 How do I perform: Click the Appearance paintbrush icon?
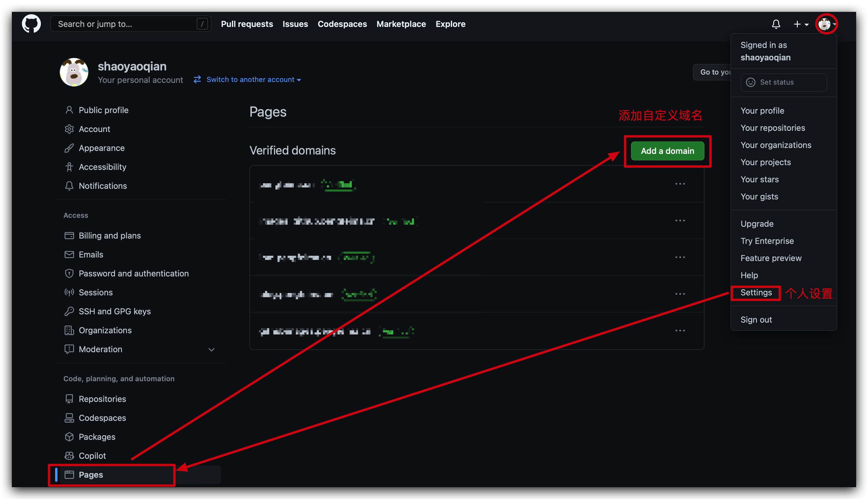(69, 148)
